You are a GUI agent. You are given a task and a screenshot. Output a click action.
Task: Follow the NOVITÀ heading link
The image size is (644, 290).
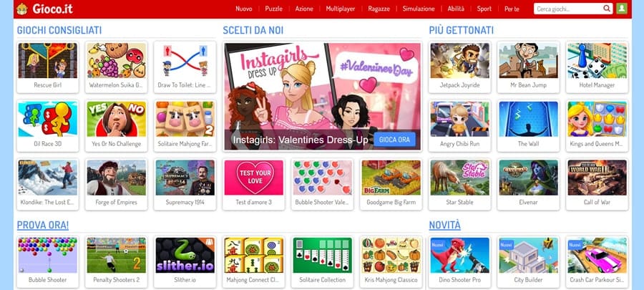[445, 225]
